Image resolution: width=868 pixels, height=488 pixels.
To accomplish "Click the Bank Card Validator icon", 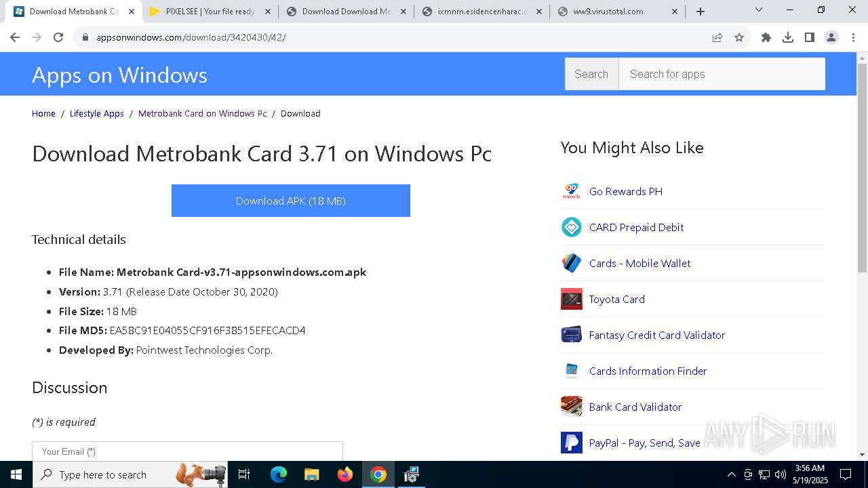I will pyautogui.click(x=572, y=407).
